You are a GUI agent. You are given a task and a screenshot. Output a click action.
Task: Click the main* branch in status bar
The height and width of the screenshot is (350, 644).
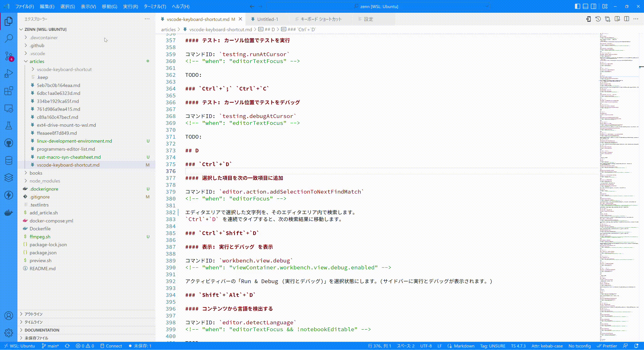50,346
